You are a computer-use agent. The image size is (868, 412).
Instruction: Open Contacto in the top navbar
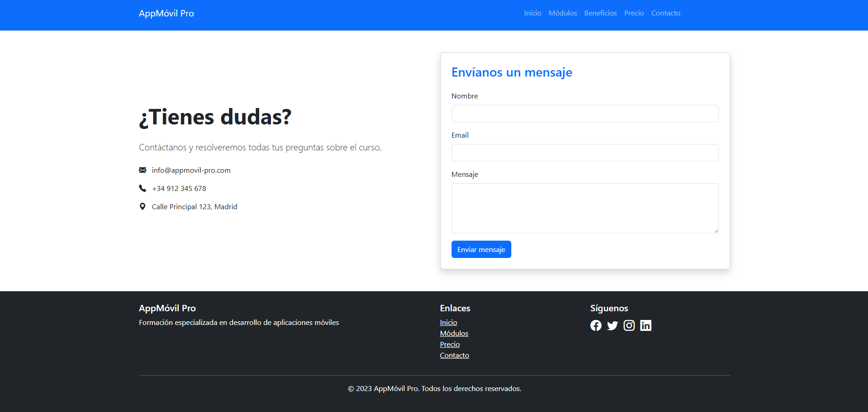(666, 13)
